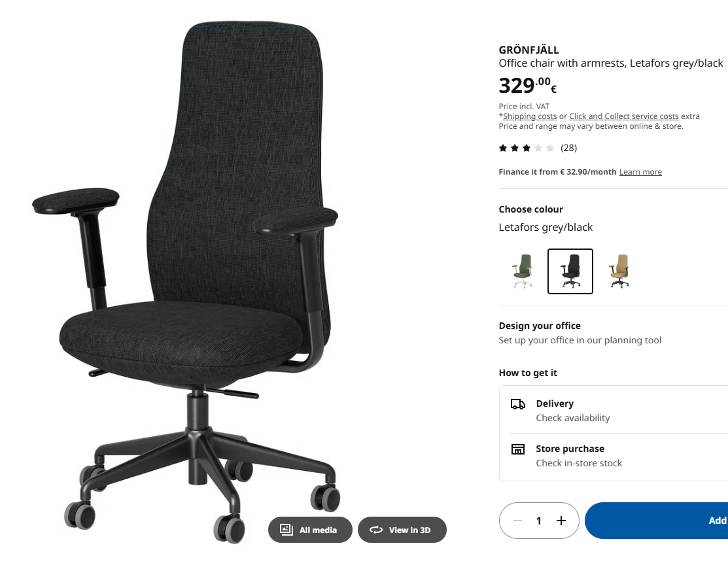Click the star rating icons
Viewport: 728px width, 567px height.
[x=526, y=148]
